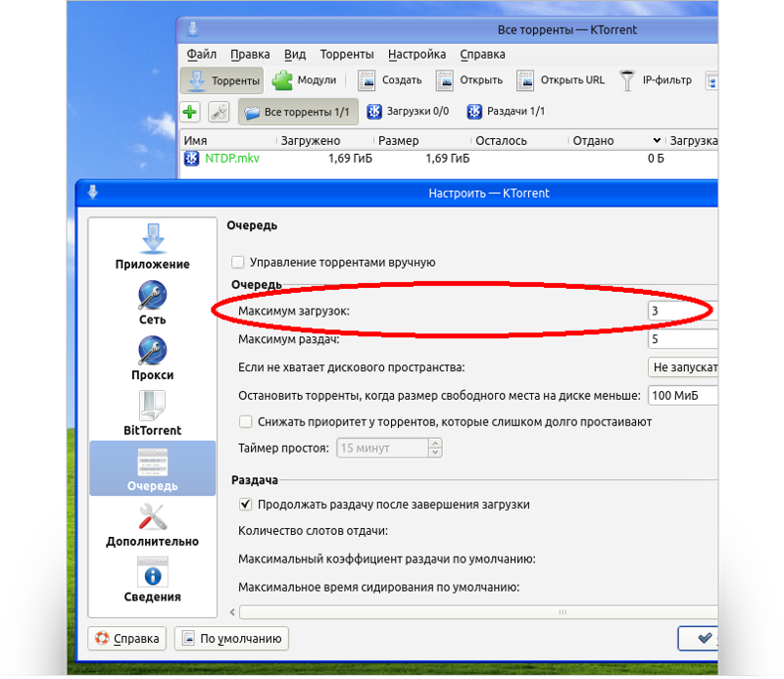Open the Приложение settings page icon

coord(153,238)
